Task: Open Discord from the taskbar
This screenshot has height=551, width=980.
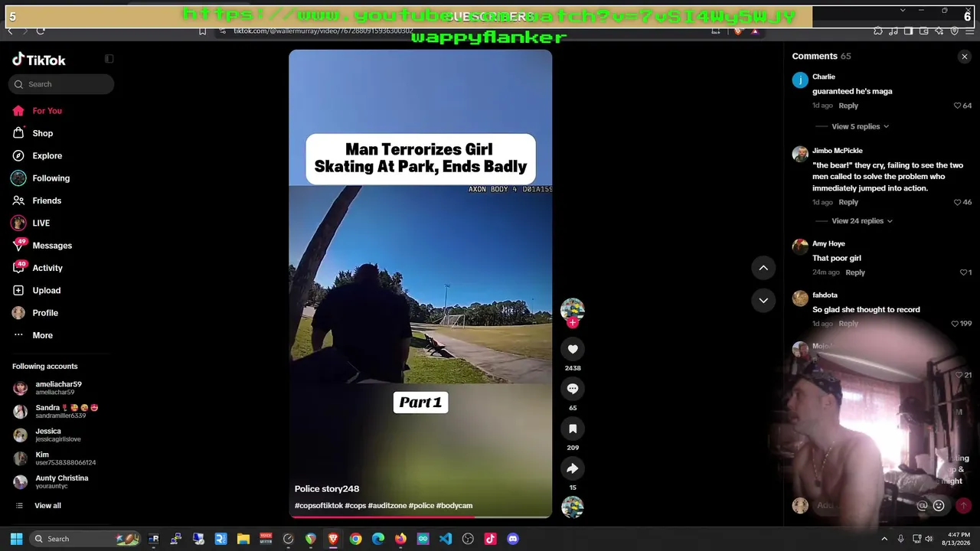Action: pos(513,539)
